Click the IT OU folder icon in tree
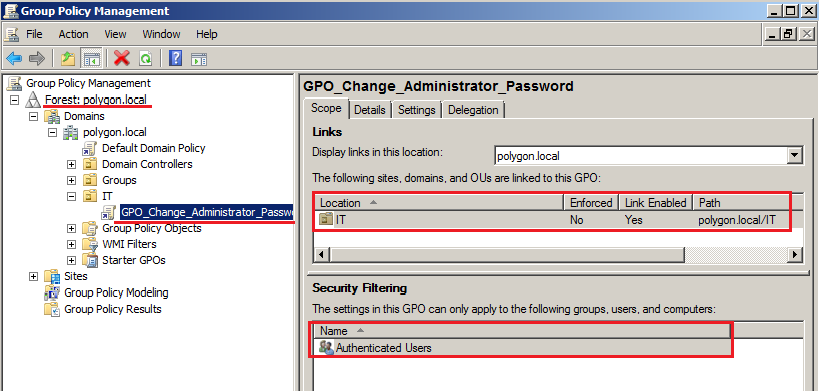Viewport: 820px width, 391px height. click(x=90, y=197)
